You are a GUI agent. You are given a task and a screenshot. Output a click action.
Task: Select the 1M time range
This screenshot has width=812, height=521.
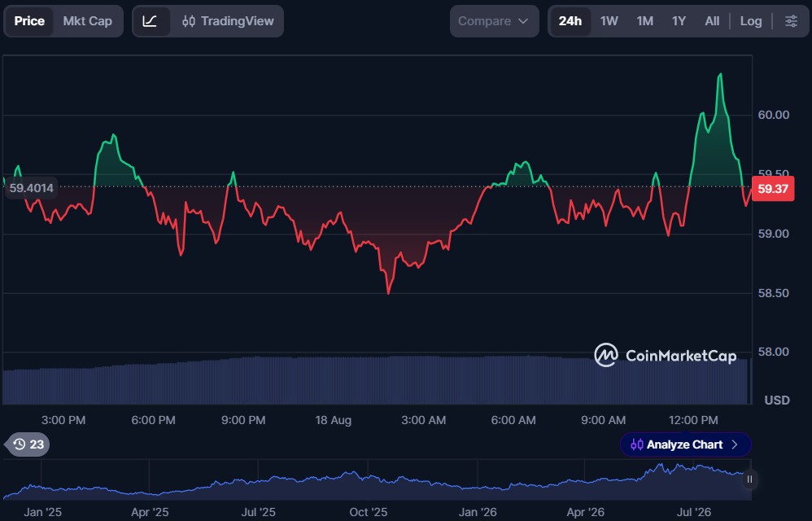(644, 21)
